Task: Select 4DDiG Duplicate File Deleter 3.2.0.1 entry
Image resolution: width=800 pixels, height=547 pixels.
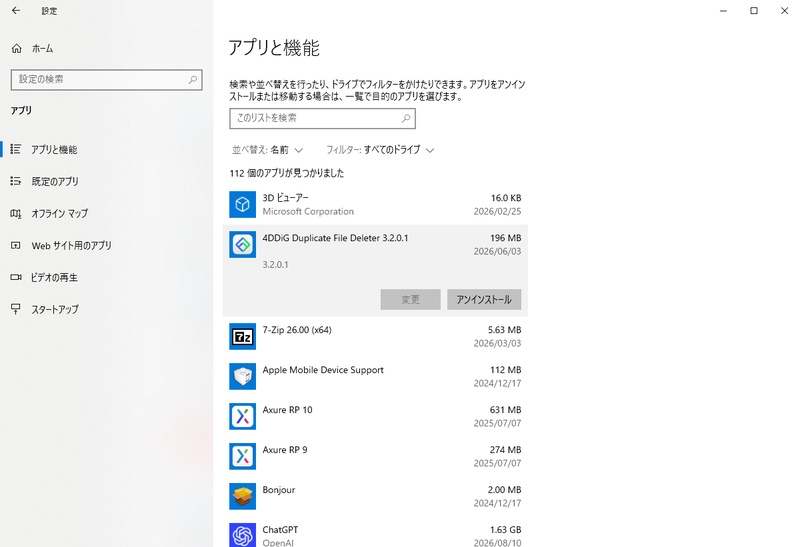Action: pyautogui.click(x=375, y=270)
